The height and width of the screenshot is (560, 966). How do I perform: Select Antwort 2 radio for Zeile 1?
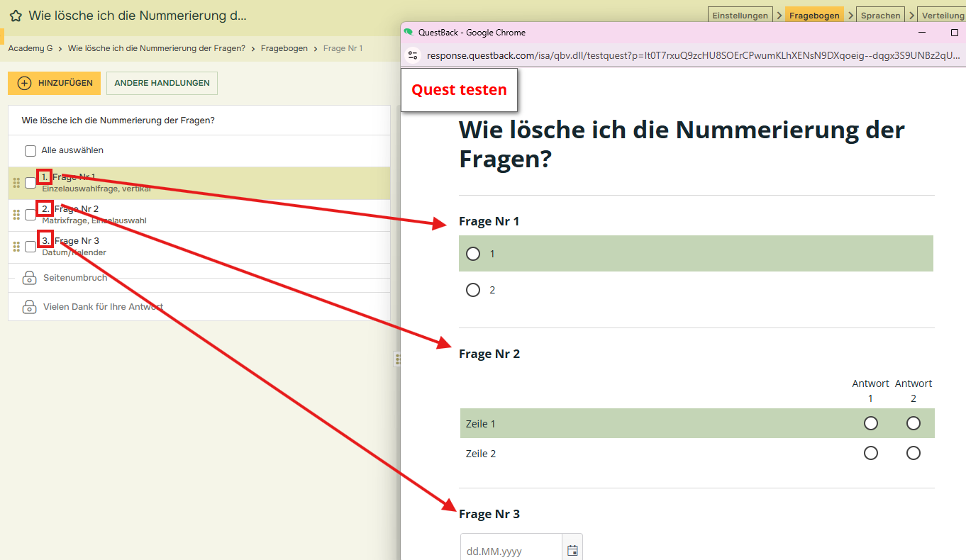[913, 423]
